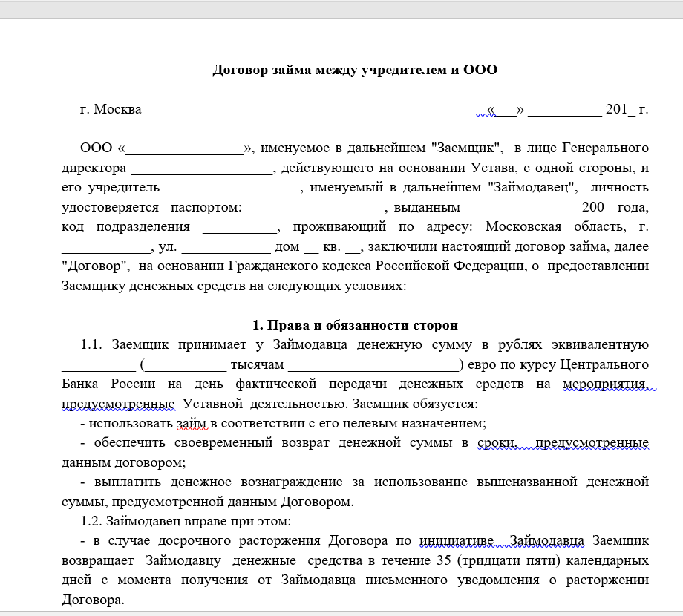Click the clause number "1.1."
683x616 pixels.
[91, 345]
